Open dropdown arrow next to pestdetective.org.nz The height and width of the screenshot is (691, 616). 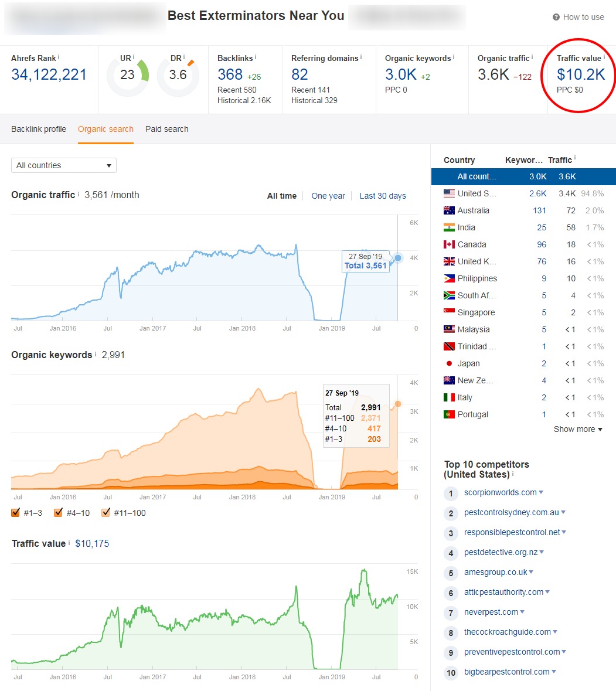coord(542,552)
